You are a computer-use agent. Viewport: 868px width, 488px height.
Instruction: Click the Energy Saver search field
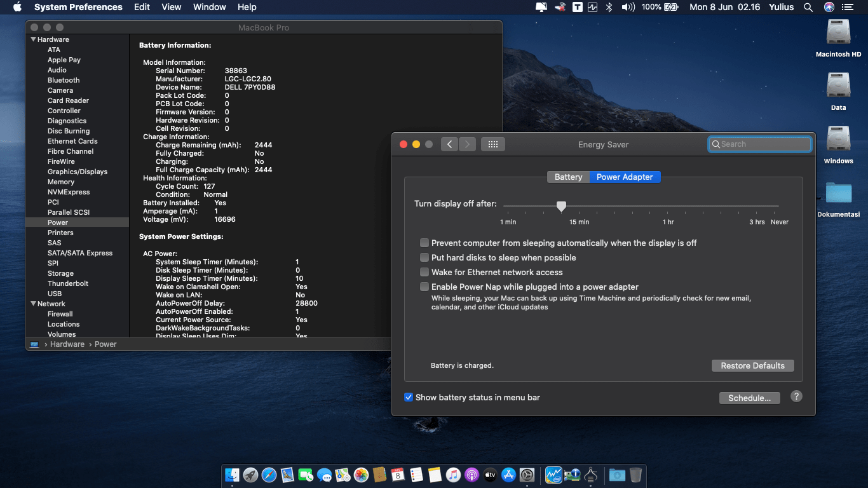point(760,144)
